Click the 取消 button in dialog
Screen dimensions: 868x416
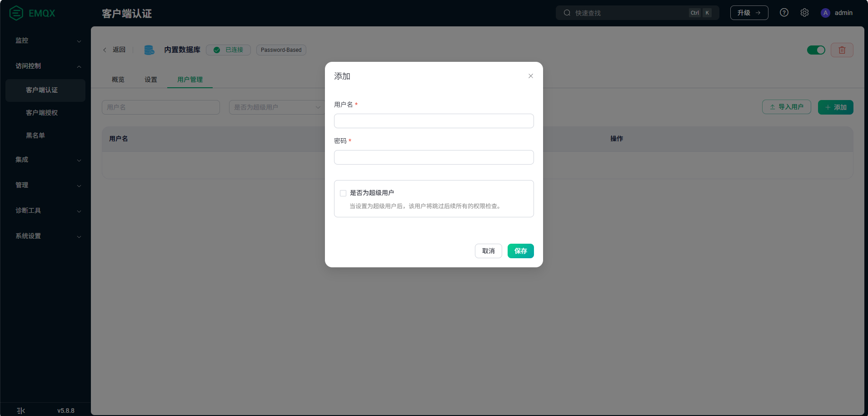pyautogui.click(x=489, y=251)
